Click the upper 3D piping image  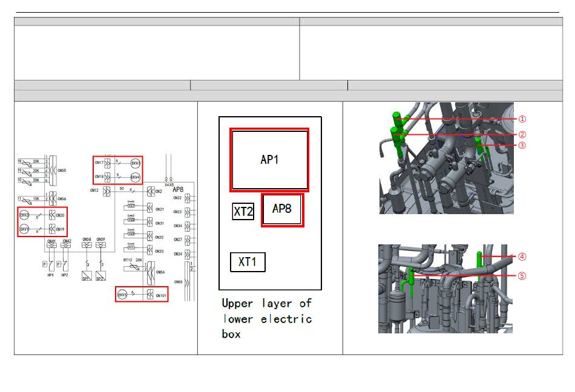coord(446,158)
